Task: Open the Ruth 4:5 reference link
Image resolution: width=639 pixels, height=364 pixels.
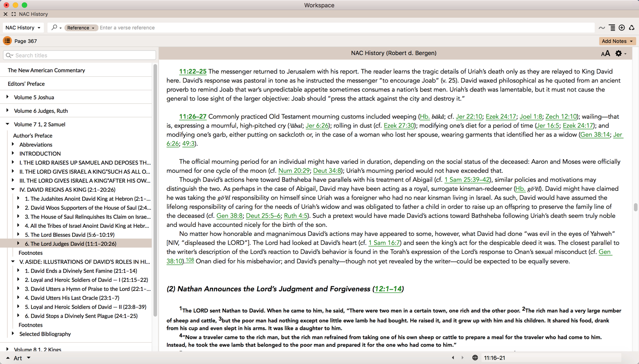Action: click(296, 216)
